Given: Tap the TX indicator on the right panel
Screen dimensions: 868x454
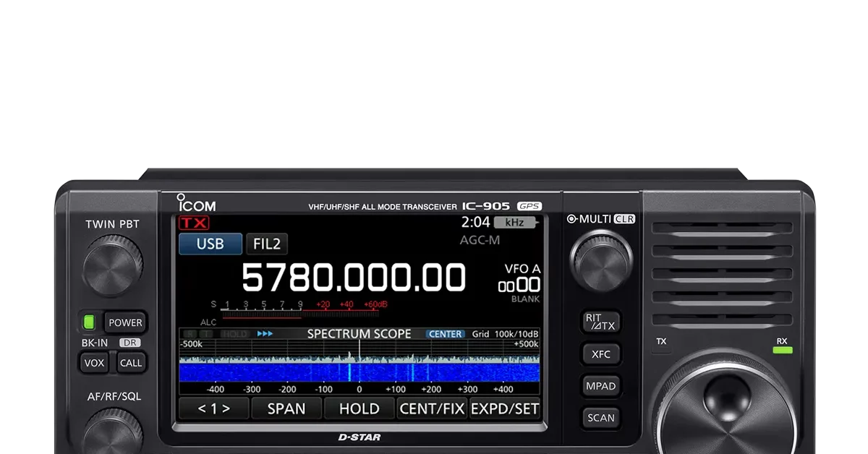Looking at the screenshot, I should pos(661,342).
